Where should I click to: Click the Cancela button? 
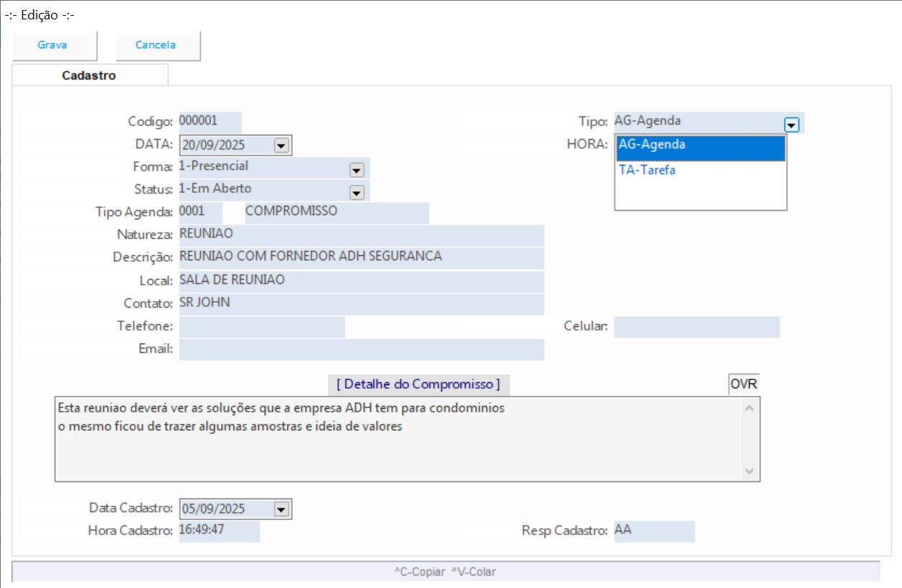pyautogui.click(x=156, y=45)
